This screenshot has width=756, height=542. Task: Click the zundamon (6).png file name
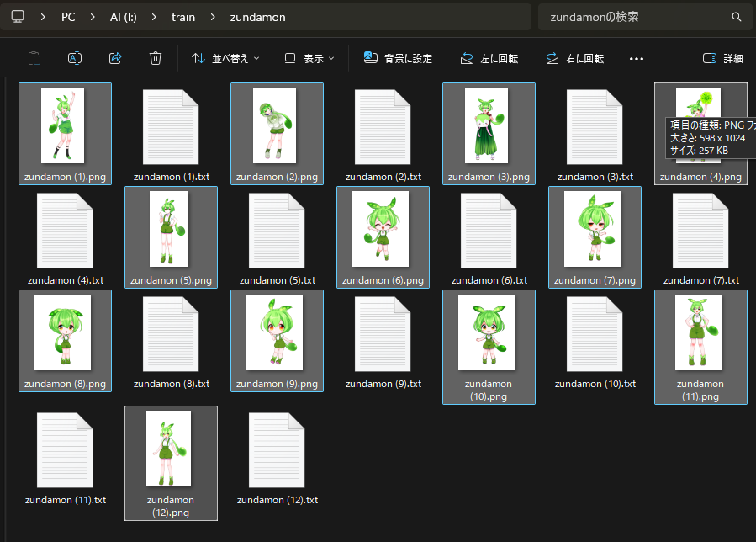coord(383,280)
